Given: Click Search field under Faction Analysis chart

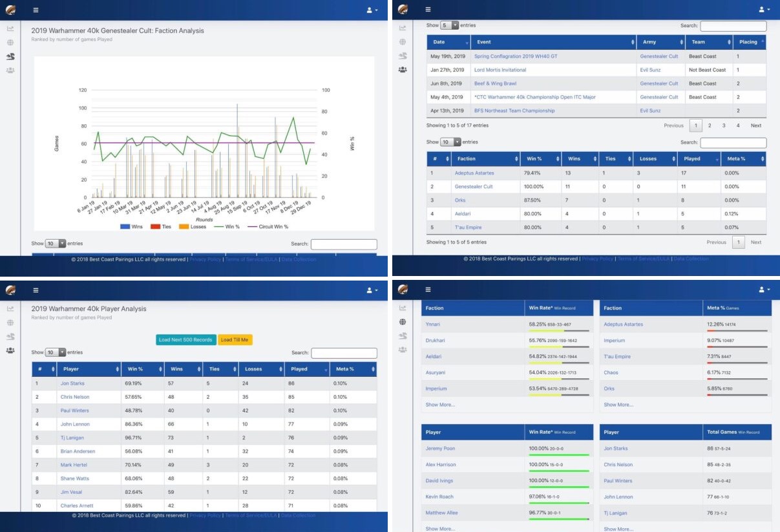Looking at the screenshot, I should coord(344,244).
